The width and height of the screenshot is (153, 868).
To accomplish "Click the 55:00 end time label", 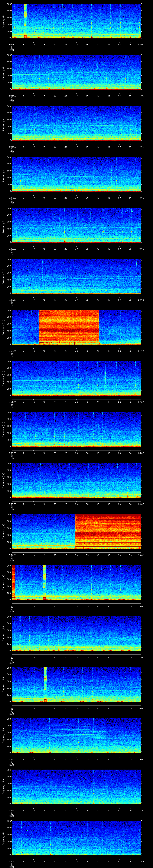I will (141, 555).
